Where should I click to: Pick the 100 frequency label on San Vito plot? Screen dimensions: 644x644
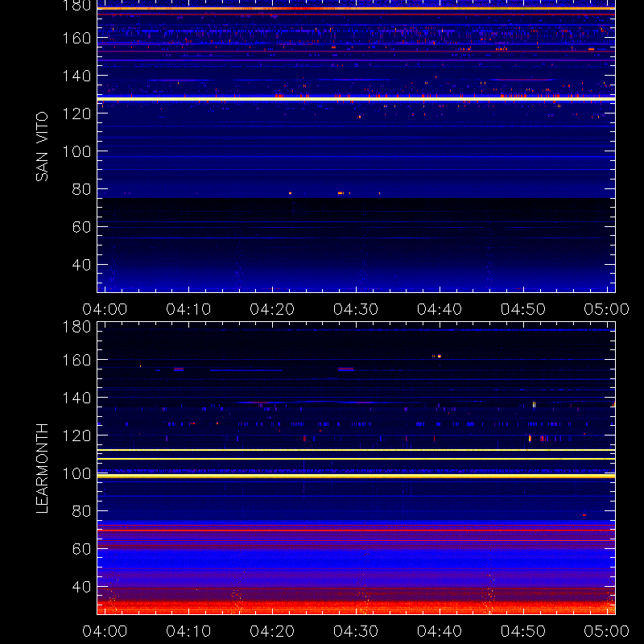pos(76,151)
